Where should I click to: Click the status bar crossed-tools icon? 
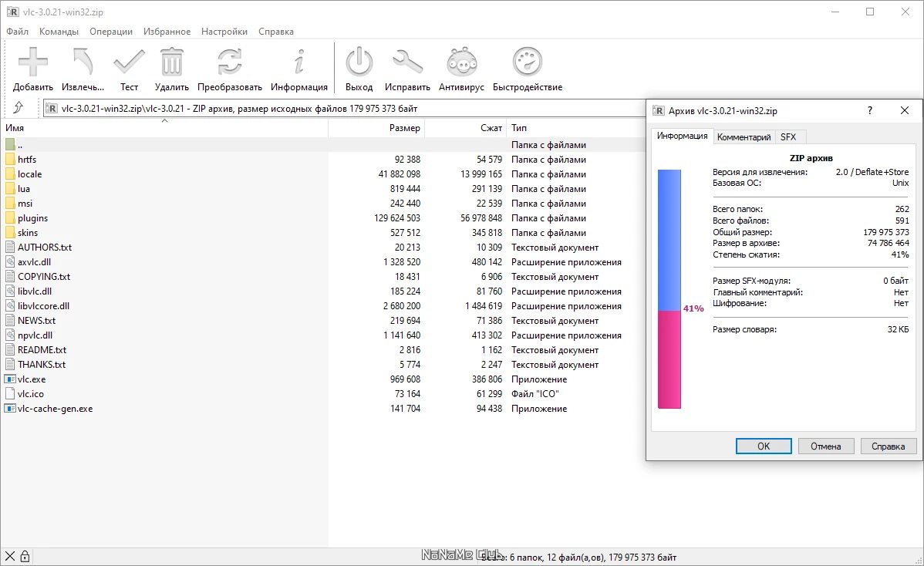(9, 556)
